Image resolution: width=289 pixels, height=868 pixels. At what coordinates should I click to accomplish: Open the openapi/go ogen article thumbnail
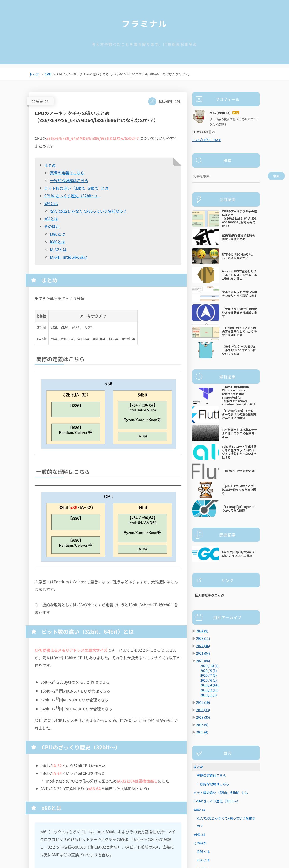click(x=205, y=508)
